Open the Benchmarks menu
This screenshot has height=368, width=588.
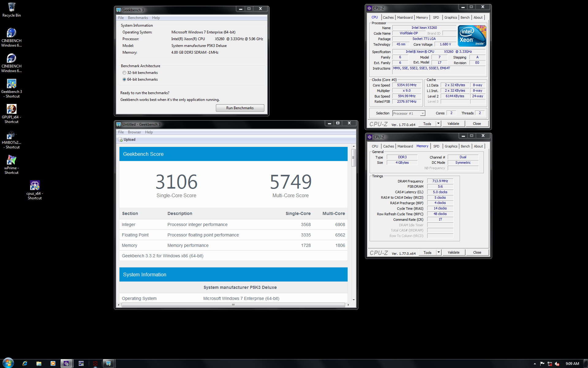click(x=138, y=18)
